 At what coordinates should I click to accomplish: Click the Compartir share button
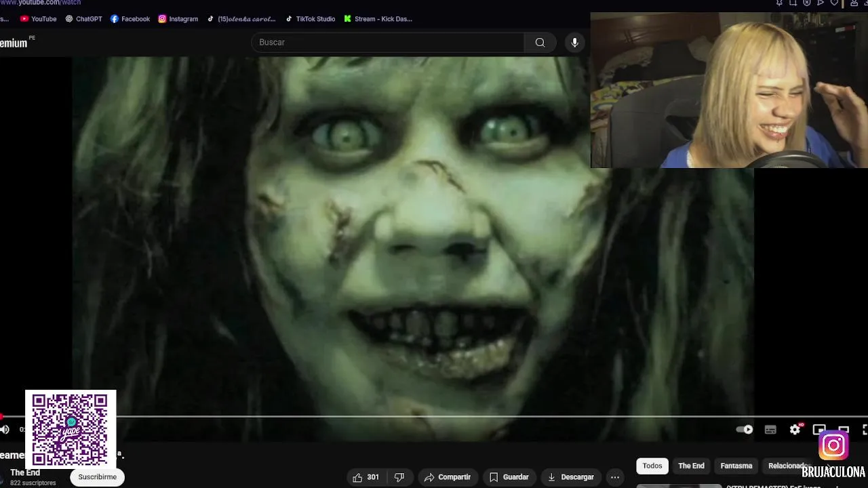448,477
